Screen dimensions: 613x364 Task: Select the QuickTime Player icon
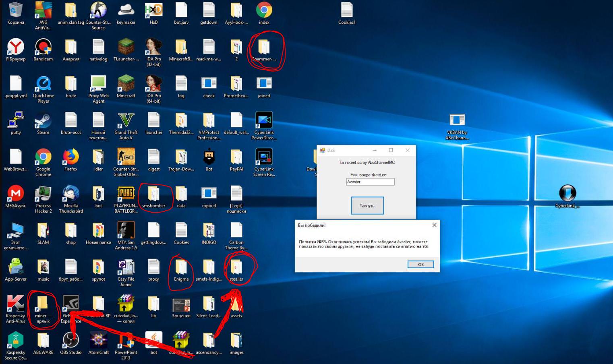point(43,84)
